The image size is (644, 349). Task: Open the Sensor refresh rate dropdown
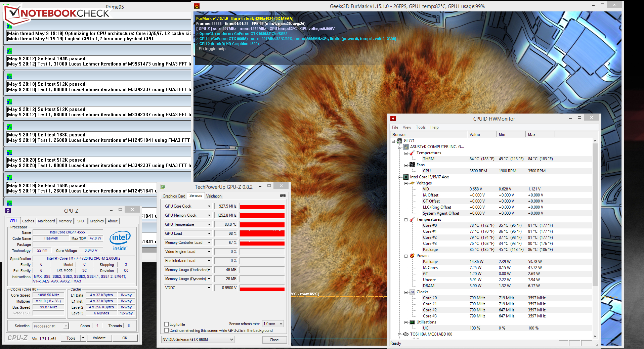273,324
